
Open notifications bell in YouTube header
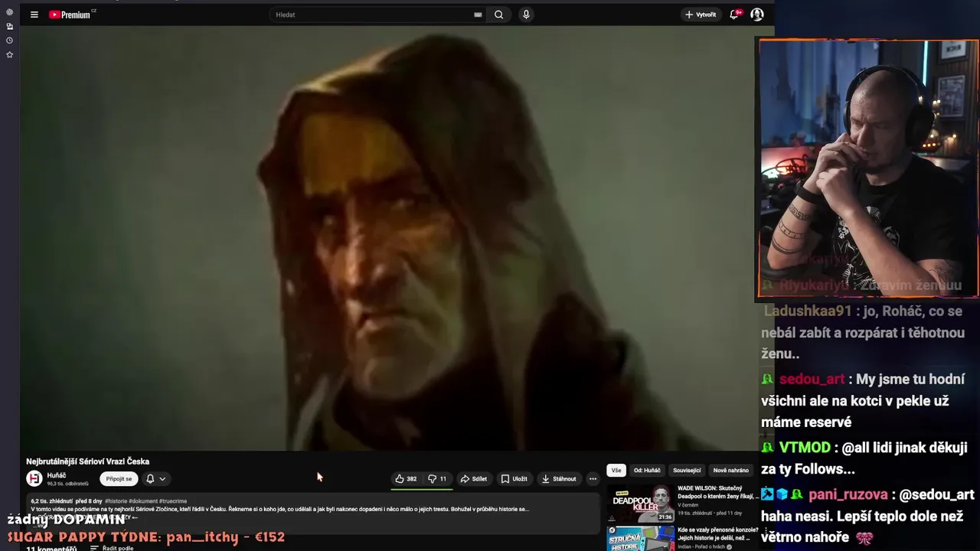click(x=734, y=15)
